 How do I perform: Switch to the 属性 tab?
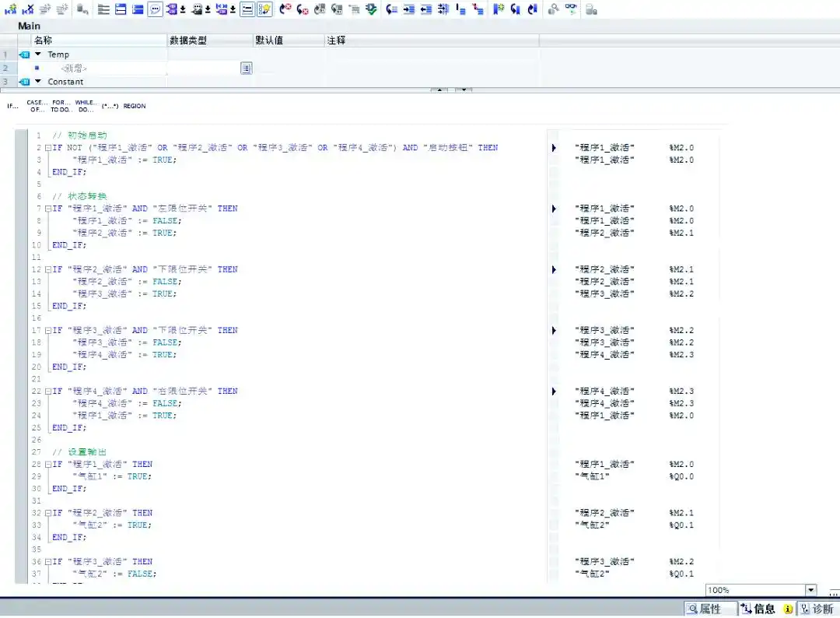709,609
